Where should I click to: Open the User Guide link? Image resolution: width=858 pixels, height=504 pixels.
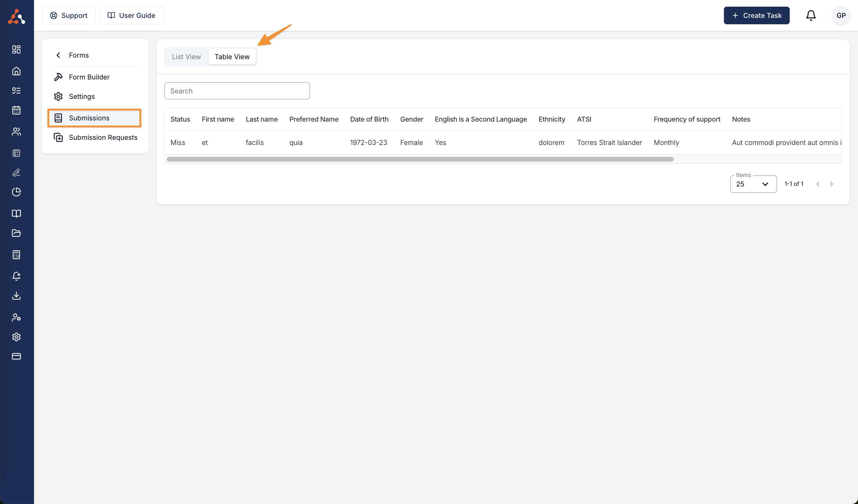tap(131, 15)
